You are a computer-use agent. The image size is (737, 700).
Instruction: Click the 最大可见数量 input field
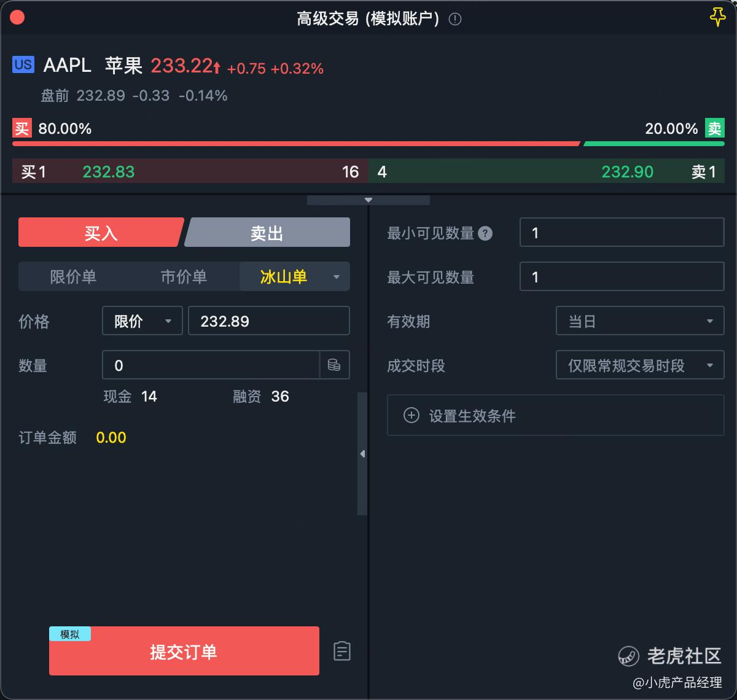tap(622, 277)
